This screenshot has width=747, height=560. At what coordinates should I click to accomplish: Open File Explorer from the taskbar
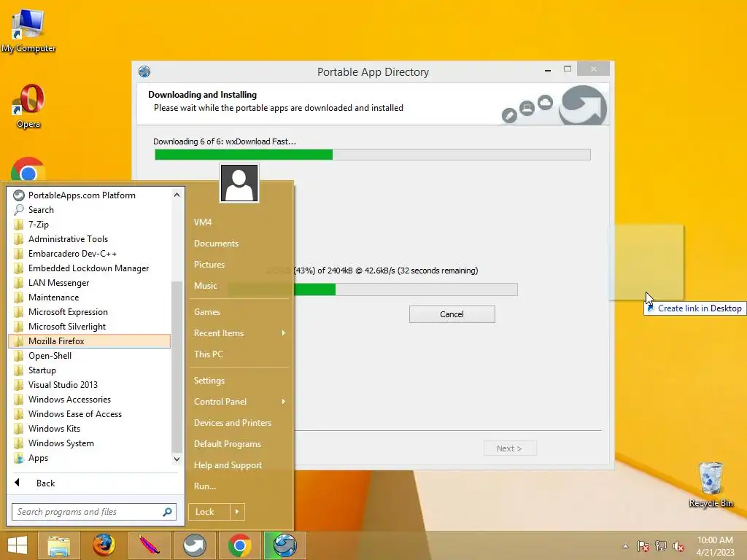click(x=58, y=545)
